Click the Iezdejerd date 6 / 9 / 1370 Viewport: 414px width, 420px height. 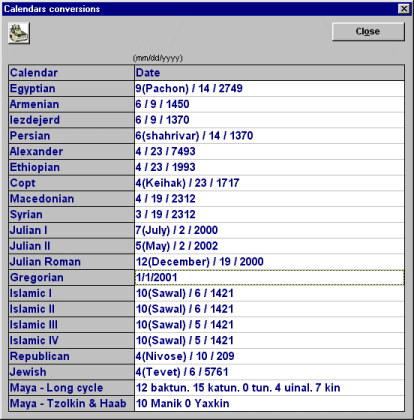point(269,120)
